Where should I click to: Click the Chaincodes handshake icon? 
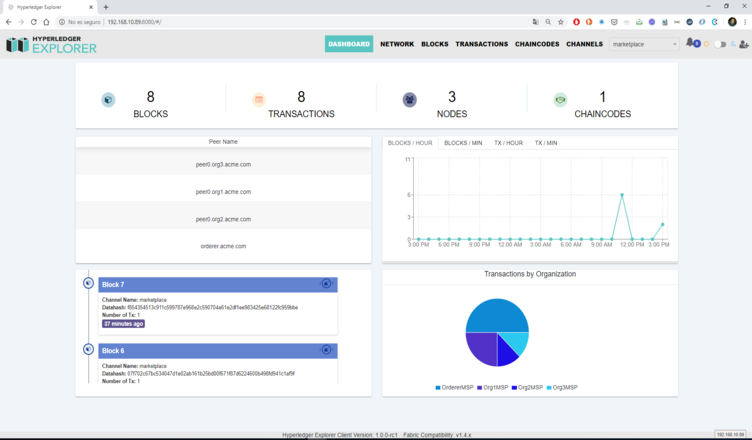point(560,100)
